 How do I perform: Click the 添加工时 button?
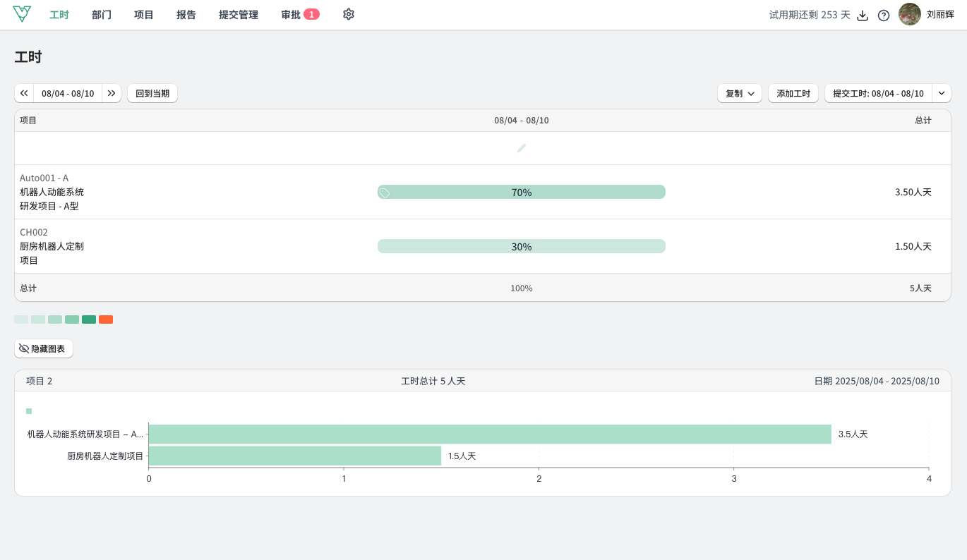coord(793,93)
